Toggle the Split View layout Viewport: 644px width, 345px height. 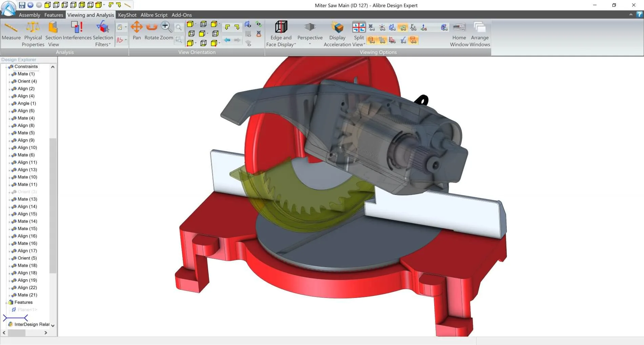pos(359,34)
